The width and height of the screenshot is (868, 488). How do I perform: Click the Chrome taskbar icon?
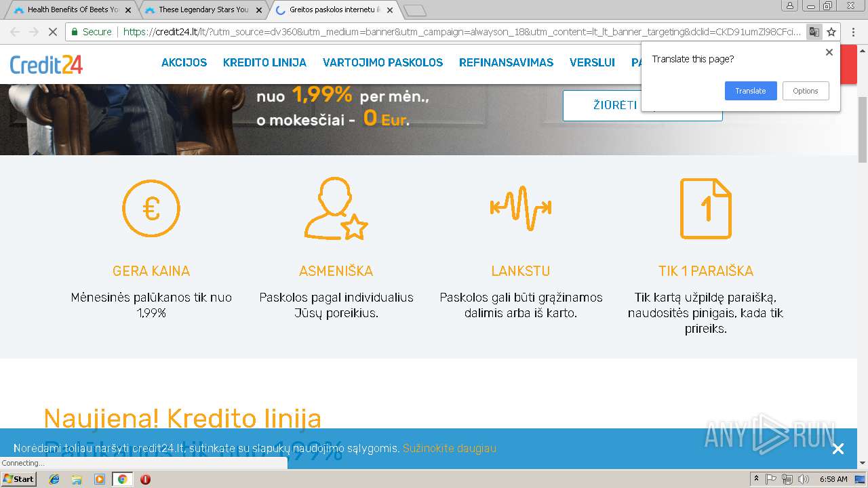click(x=122, y=479)
